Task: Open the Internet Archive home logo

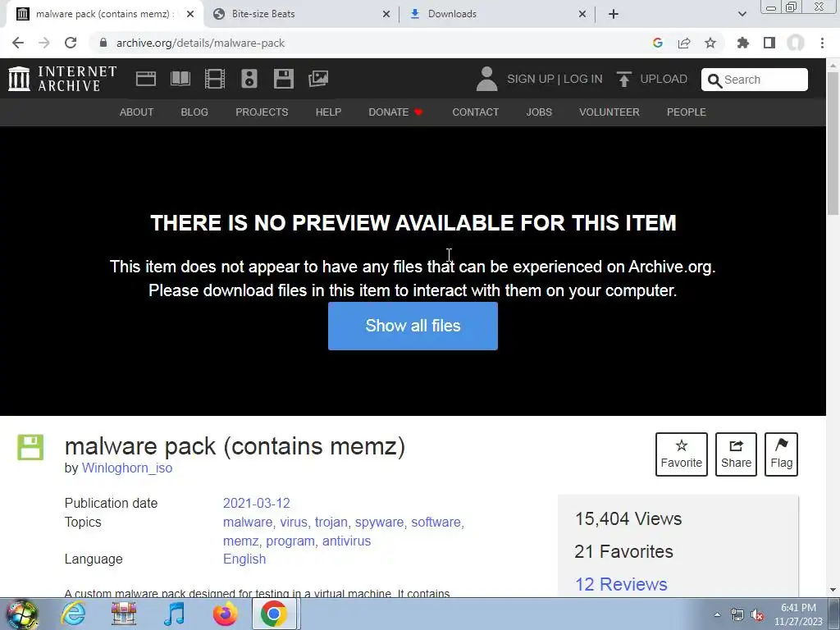Action: click(x=62, y=79)
